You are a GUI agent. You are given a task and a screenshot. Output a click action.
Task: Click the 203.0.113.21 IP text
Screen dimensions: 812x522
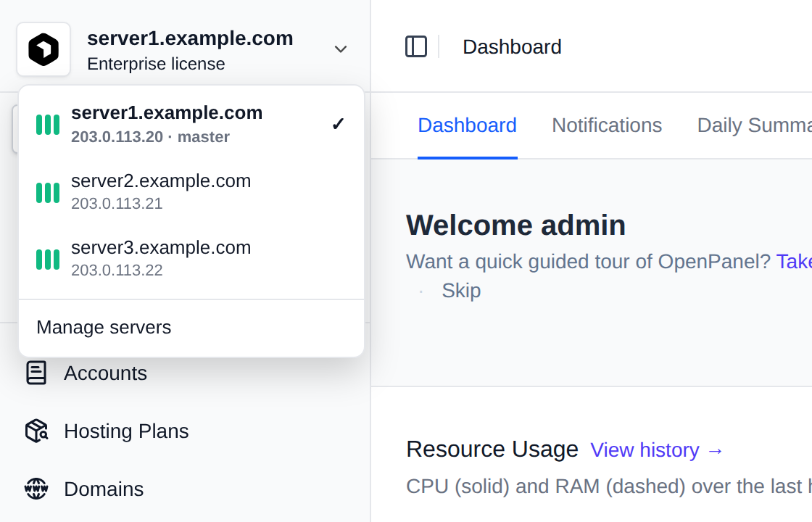(x=117, y=204)
